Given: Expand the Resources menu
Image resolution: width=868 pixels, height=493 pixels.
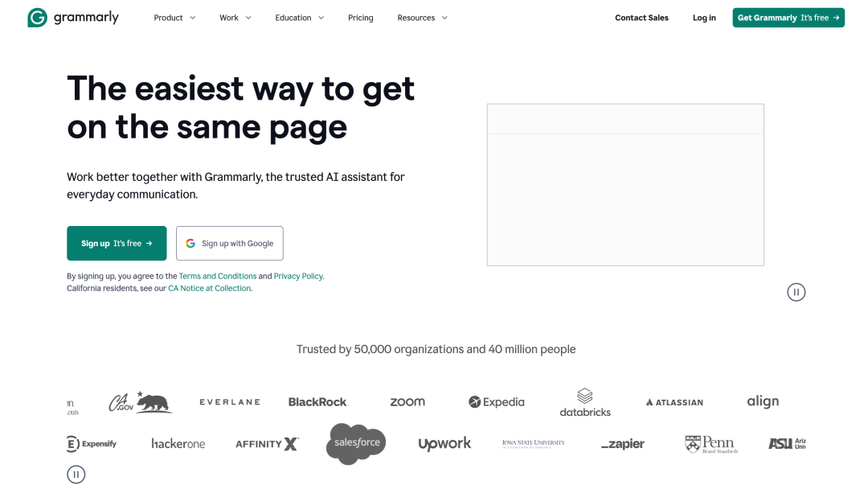Looking at the screenshot, I should click(x=423, y=18).
